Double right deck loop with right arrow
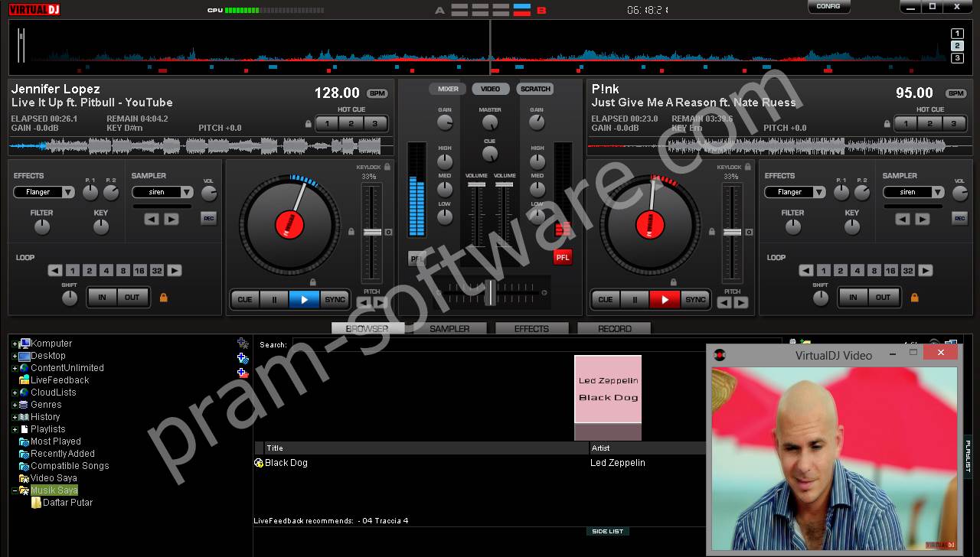Screen dimensions: 980x557 point(926,270)
